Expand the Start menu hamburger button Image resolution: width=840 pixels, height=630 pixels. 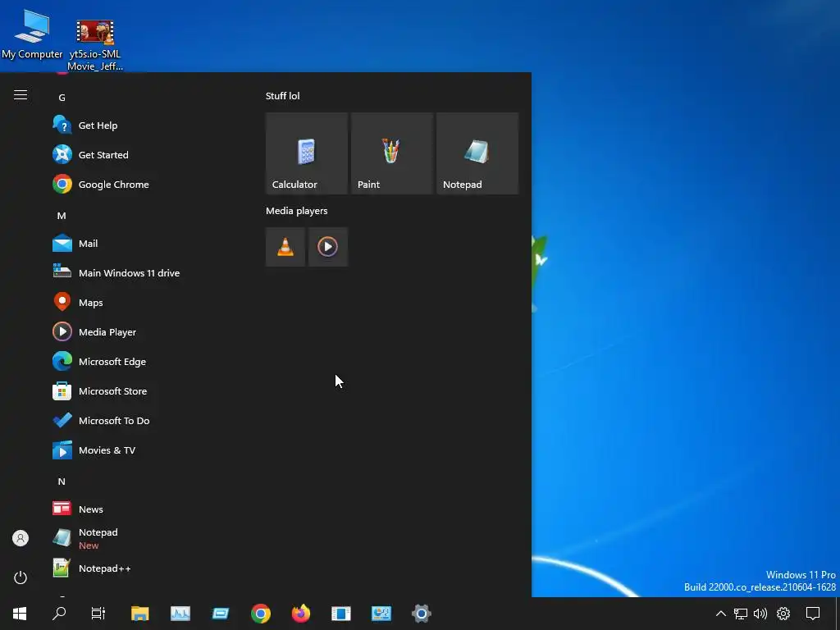click(x=21, y=95)
